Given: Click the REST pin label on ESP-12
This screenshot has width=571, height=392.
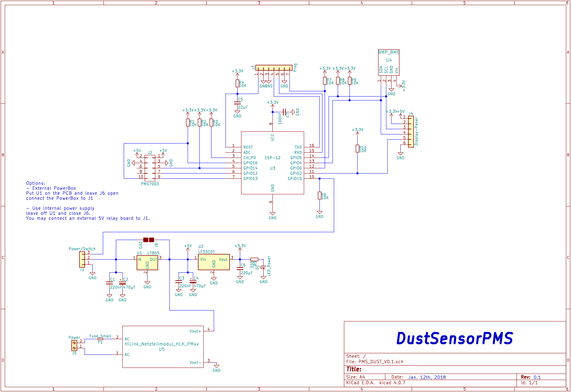Looking at the screenshot, I should click(x=248, y=147).
